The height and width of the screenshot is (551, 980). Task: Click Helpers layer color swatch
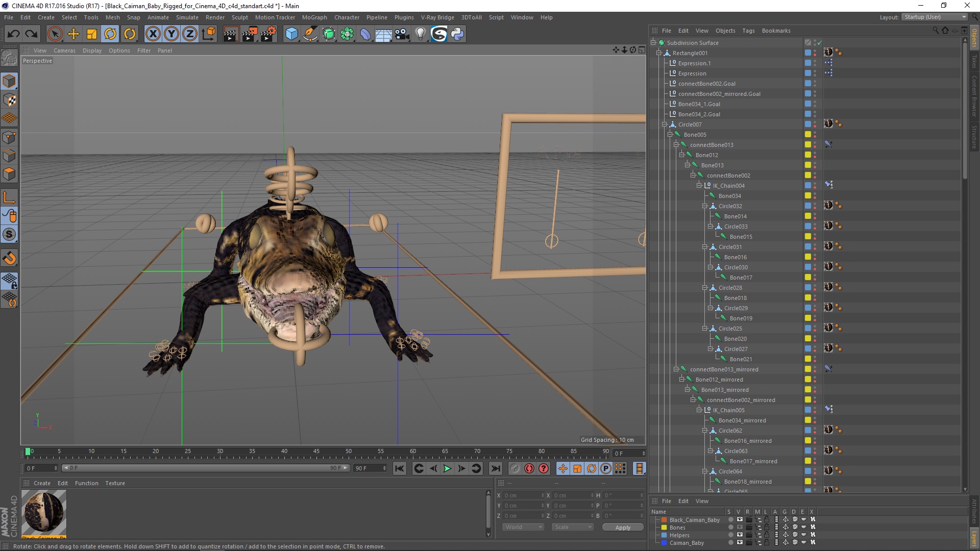pos(664,535)
